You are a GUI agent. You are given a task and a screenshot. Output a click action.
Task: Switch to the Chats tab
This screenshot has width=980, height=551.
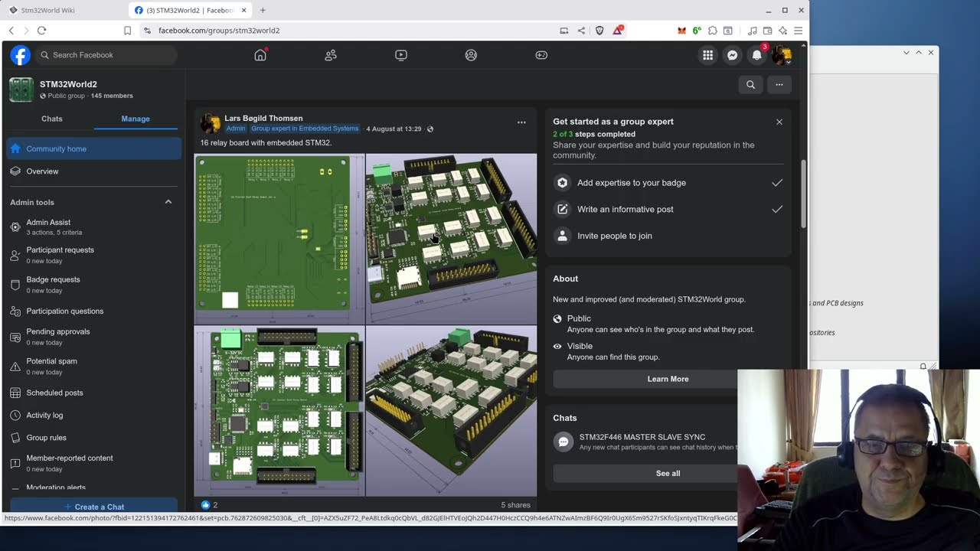52,119
